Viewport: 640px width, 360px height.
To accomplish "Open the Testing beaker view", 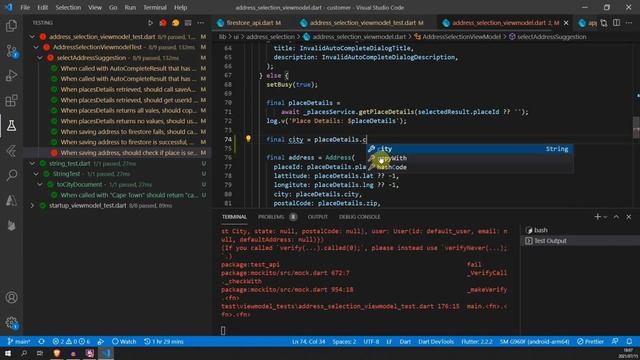I will click(11, 125).
